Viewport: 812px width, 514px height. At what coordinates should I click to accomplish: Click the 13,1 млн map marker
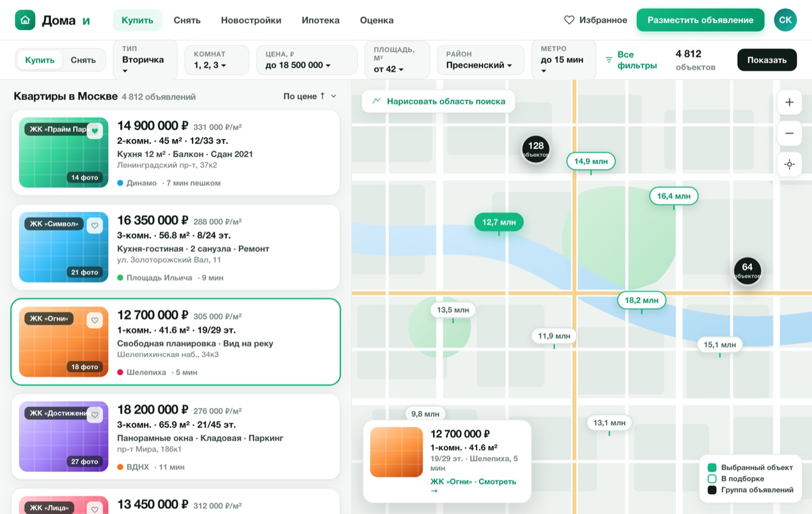click(610, 423)
